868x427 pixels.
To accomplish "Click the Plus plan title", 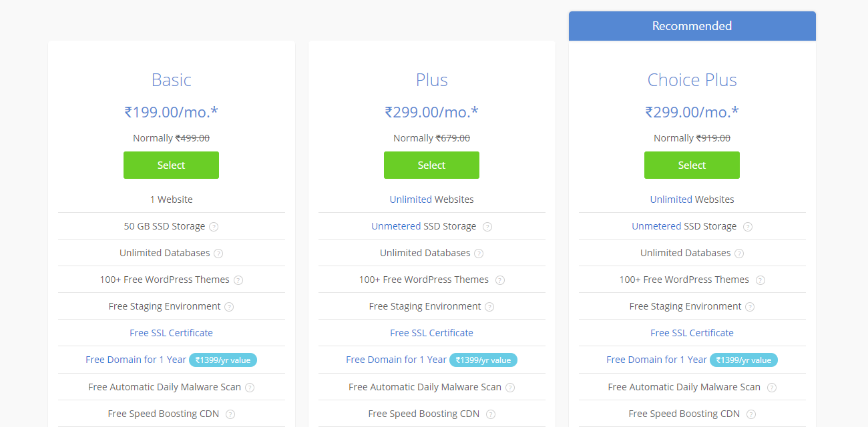I will (431, 80).
